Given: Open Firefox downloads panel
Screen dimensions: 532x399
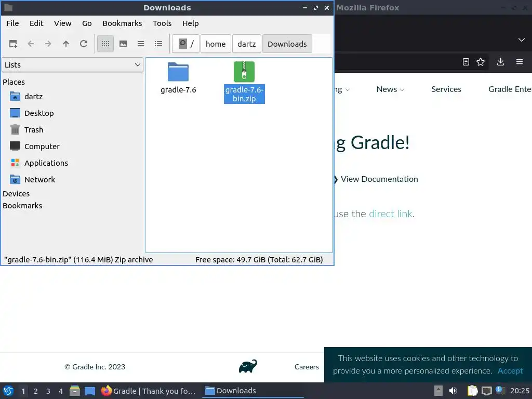Looking at the screenshot, I should pos(500,62).
